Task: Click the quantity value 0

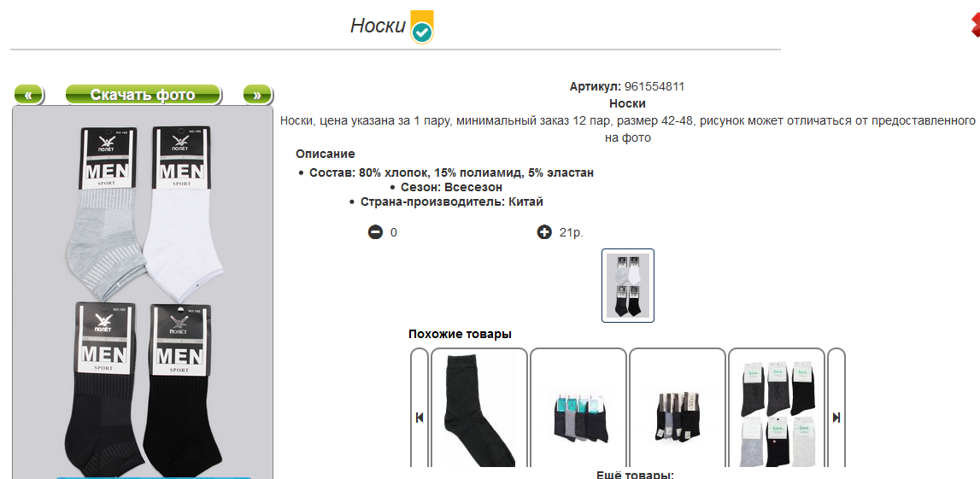Action: [x=394, y=233]
